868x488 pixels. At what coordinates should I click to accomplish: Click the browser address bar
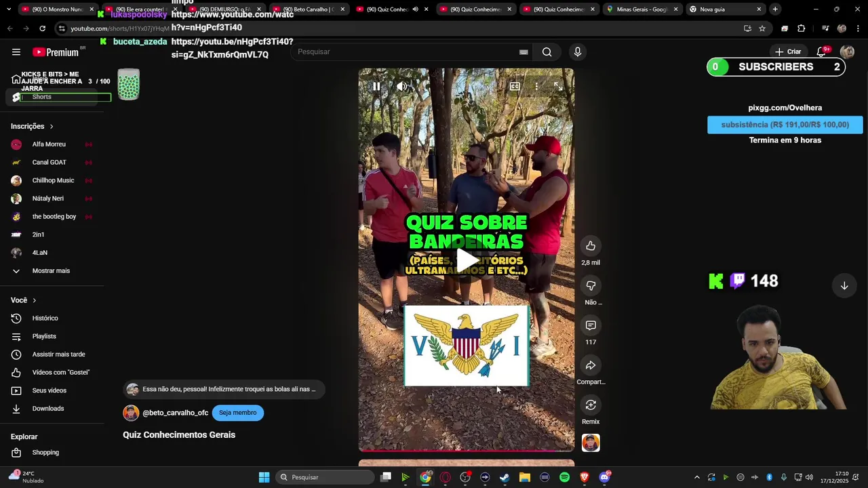pos(400,28)
